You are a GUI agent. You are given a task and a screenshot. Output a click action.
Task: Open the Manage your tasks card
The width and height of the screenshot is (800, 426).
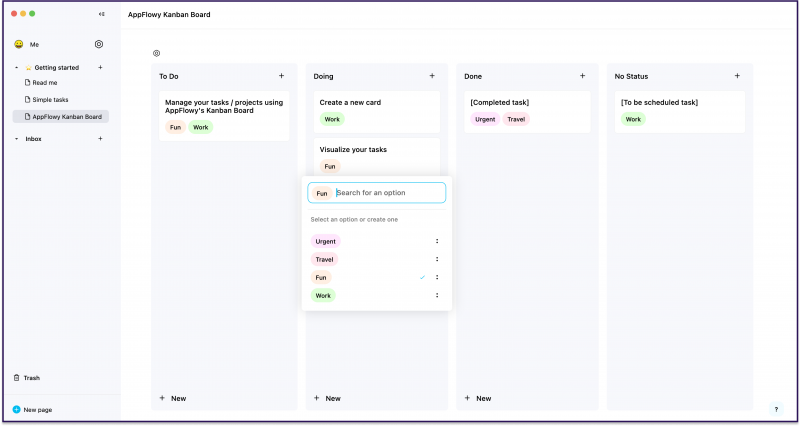[224, 116]
